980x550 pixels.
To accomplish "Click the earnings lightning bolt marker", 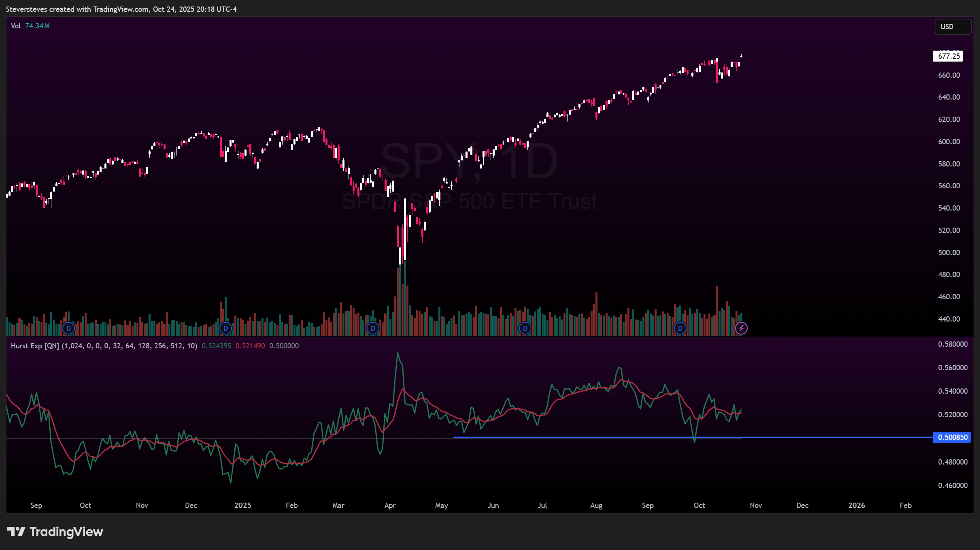I will click(741, 328).
